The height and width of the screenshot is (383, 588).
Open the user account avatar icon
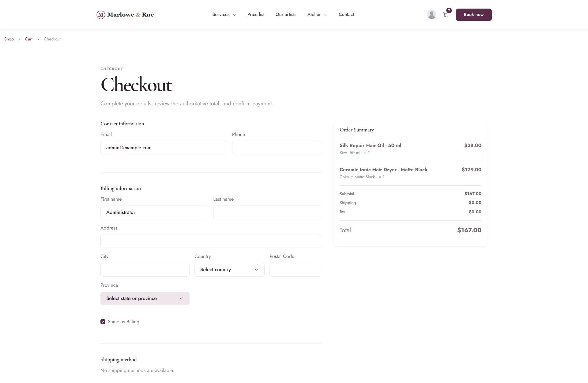432,14
